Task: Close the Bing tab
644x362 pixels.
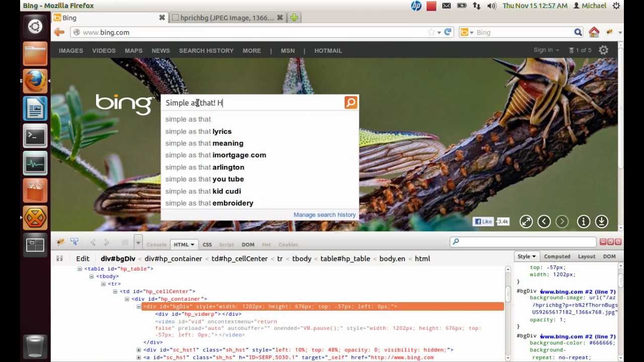Action: (x=162, y=18)
